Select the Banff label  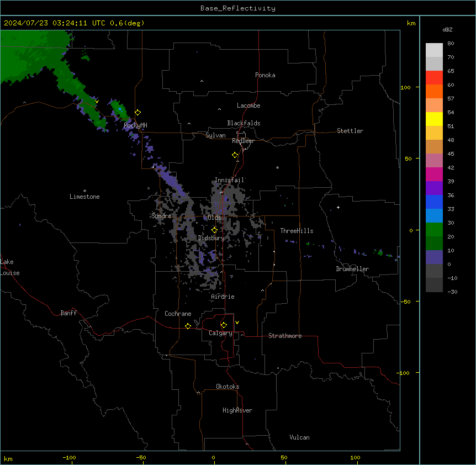tap(68, 313)
